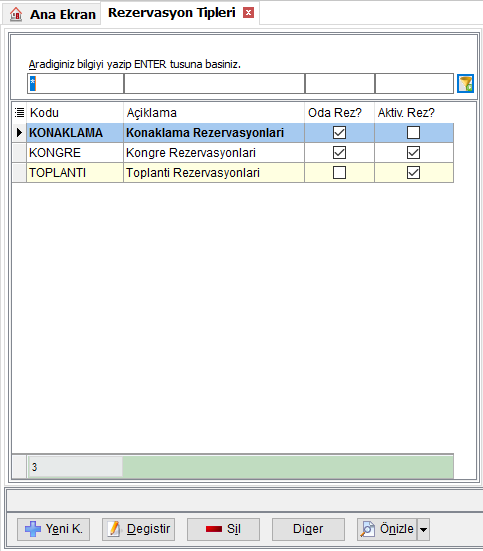Click the red minus icon on Sil
483x551 pixels.
[x=214, y=529]
